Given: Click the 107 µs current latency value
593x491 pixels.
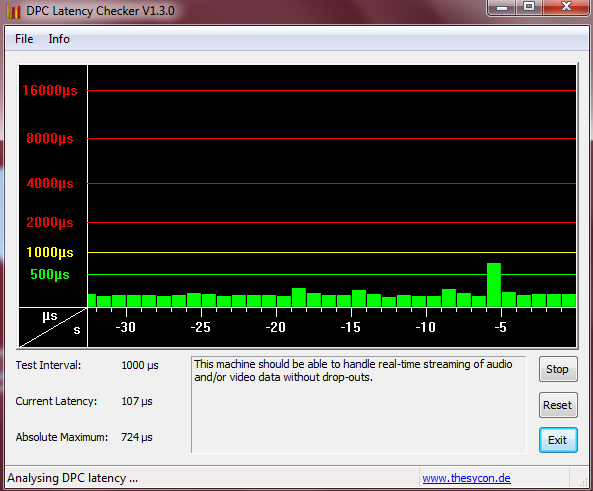Looking at the screenshot, I should 137,401.
